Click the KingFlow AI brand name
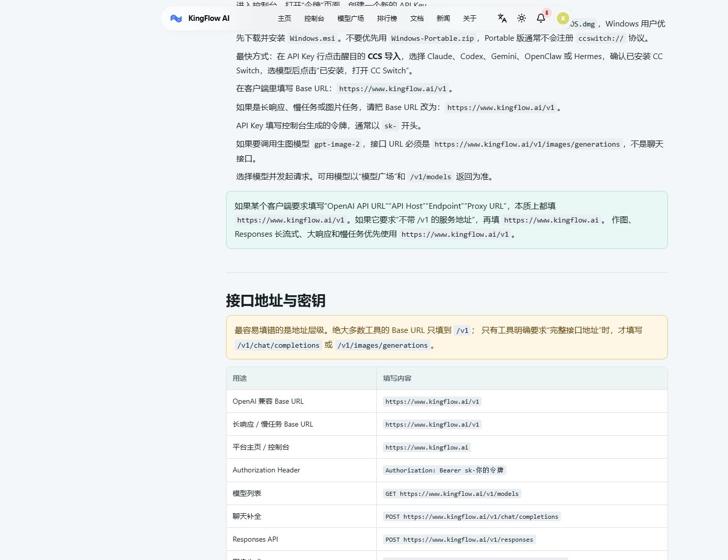 209,18
